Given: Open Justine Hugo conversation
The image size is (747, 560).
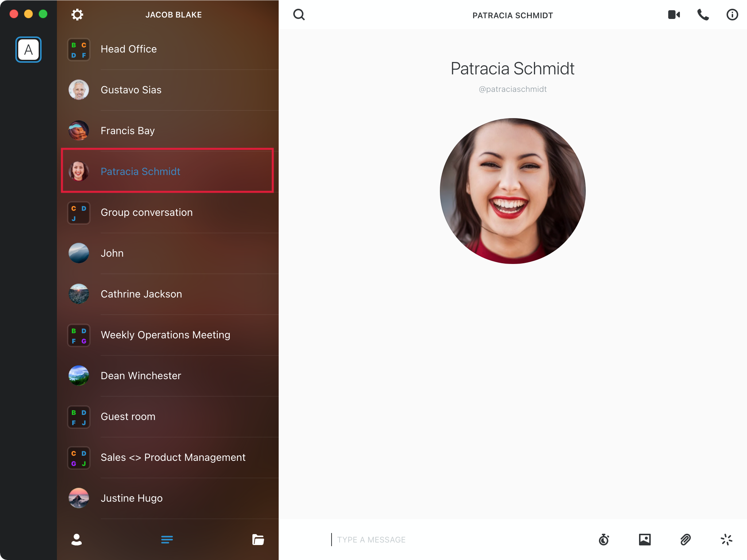Looking at the screenshot, I should [x=168, y=498].
